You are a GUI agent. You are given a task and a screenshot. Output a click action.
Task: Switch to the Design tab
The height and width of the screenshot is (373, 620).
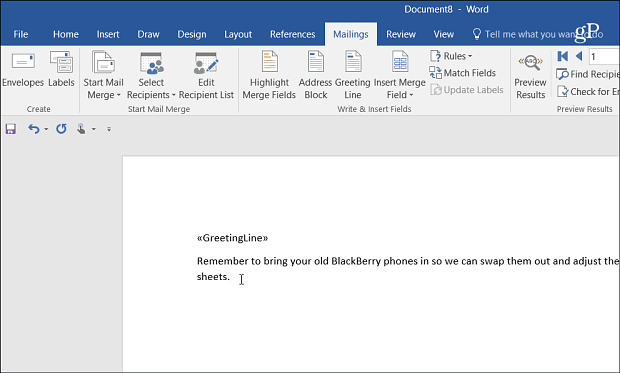tap(192, 34)
